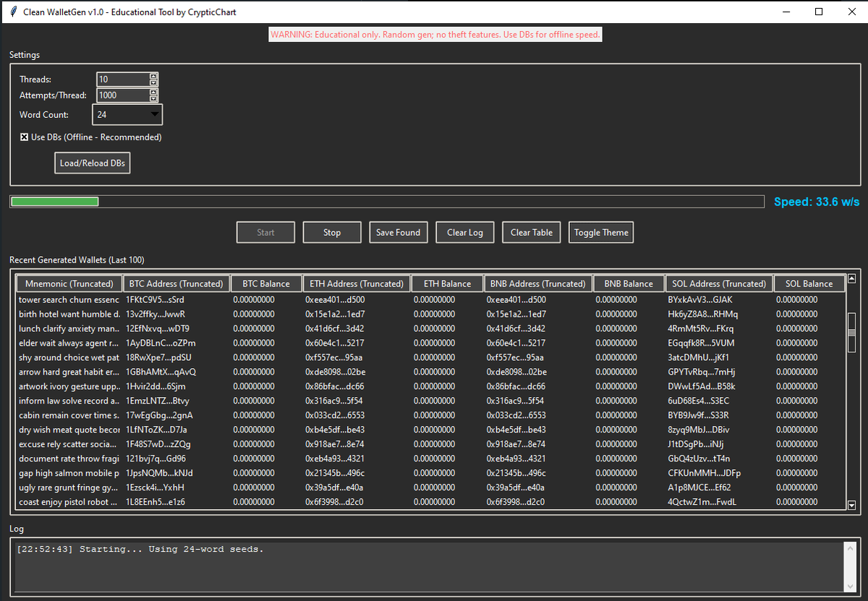
Task: Click SOL address CFKUnMMH...JDFp
Action: (x=705, y=473)
